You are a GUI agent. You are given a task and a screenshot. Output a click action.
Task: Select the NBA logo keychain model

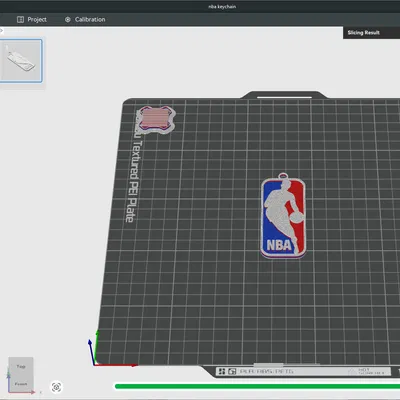coord(283,216)
